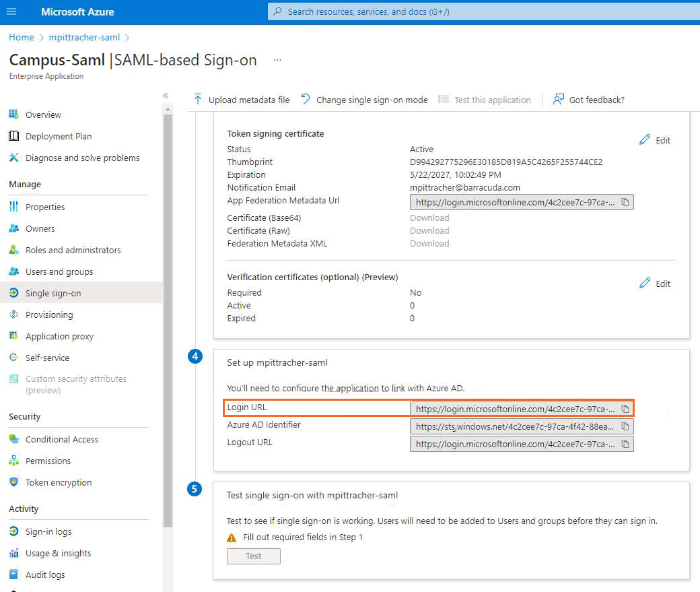Image resolution: width=700 pixels, height=592 pixels.
Task: Copy the App Federation Metadata Url
Action: [625, 203]
